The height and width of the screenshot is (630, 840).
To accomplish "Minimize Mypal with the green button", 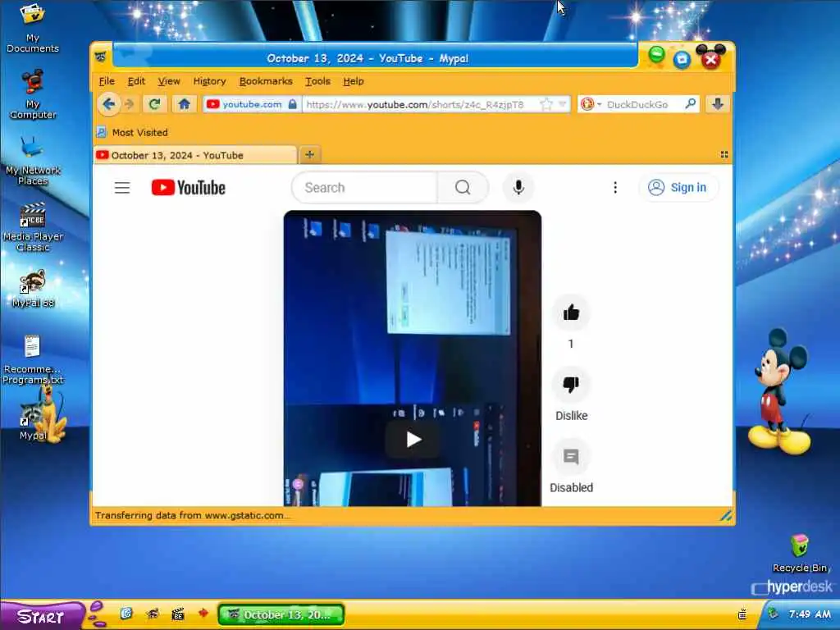I will [x=656, y=56].
